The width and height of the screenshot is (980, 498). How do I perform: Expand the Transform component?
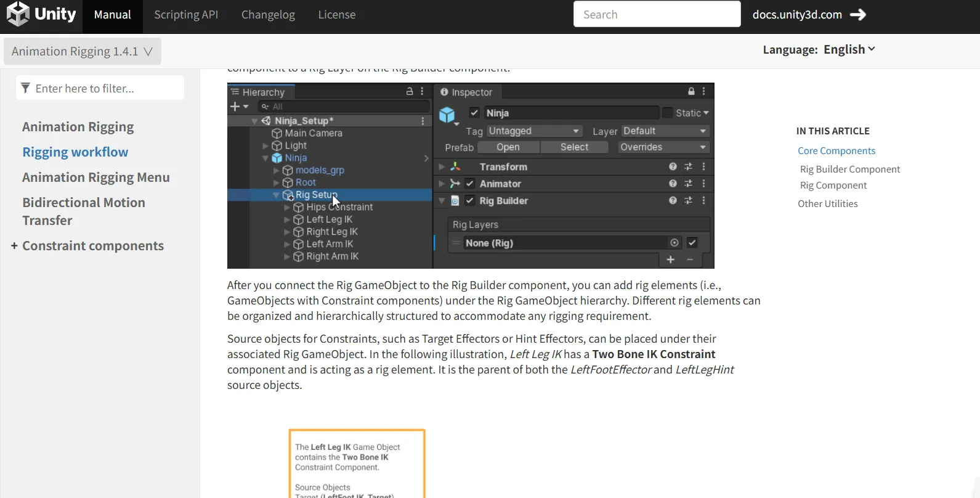coord(442,167)
